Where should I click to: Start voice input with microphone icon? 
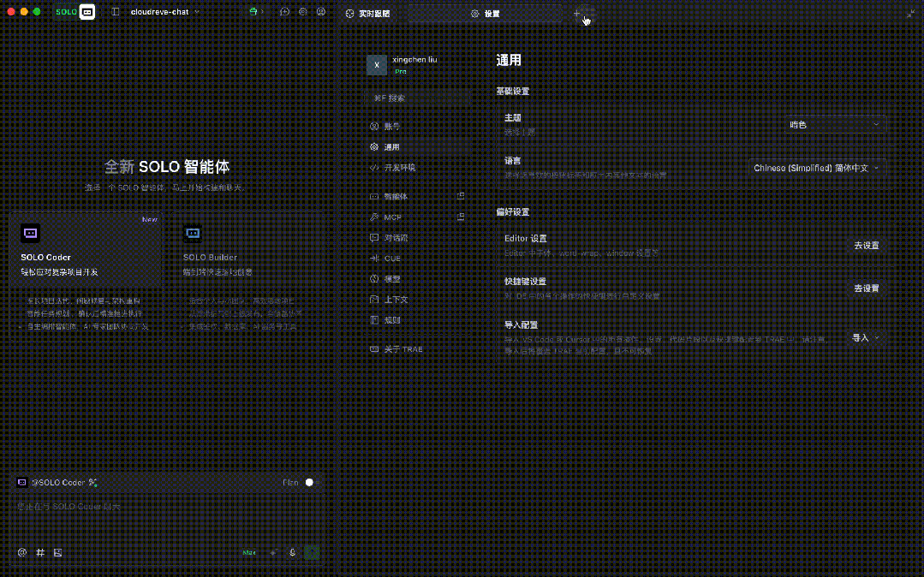point(292,552)
